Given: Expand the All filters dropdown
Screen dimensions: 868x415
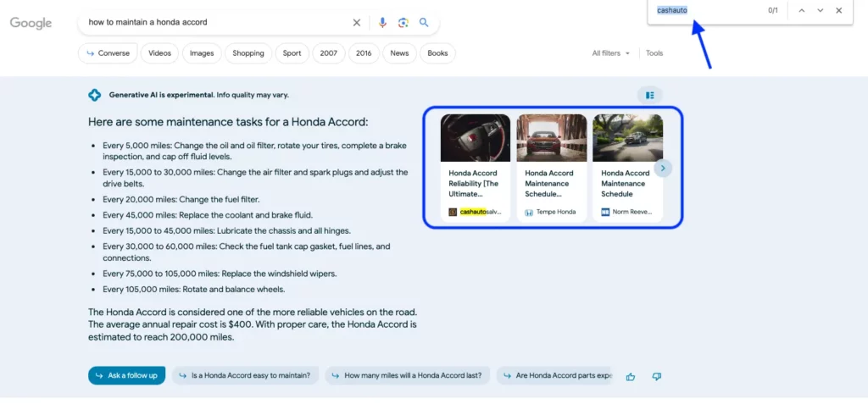Looking at the screenshot, I should pyautogui.click(x=610, y=53).
